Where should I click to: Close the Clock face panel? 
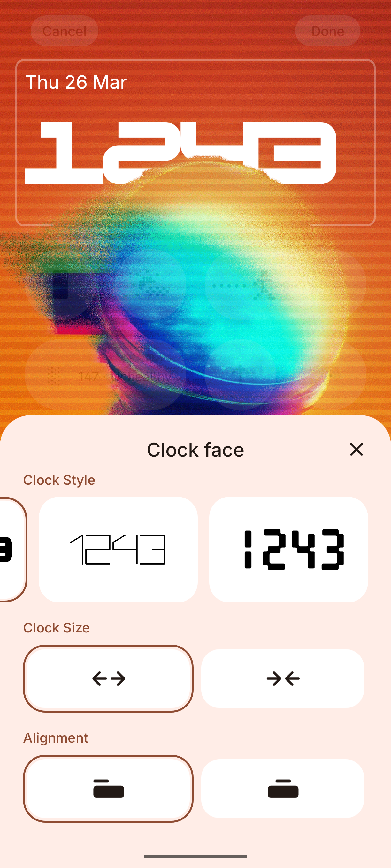pos(356,450)
